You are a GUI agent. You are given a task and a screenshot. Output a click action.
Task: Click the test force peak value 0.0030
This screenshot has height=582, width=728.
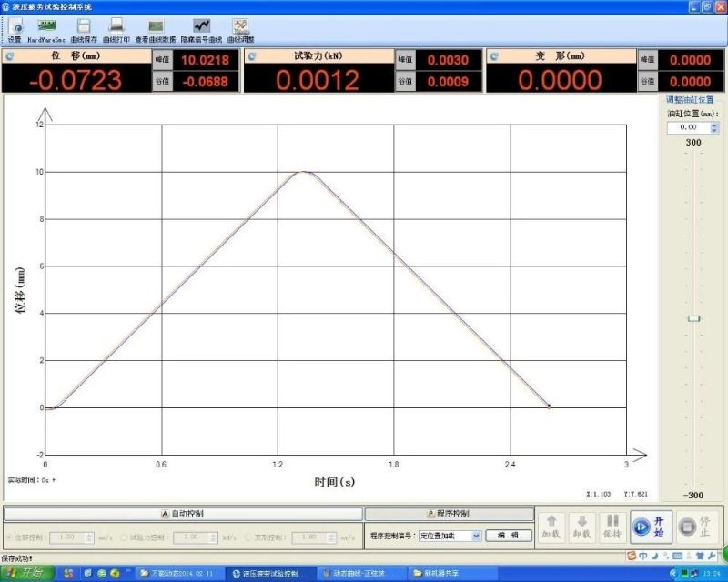pyautogui.click(x=448, y=60)
